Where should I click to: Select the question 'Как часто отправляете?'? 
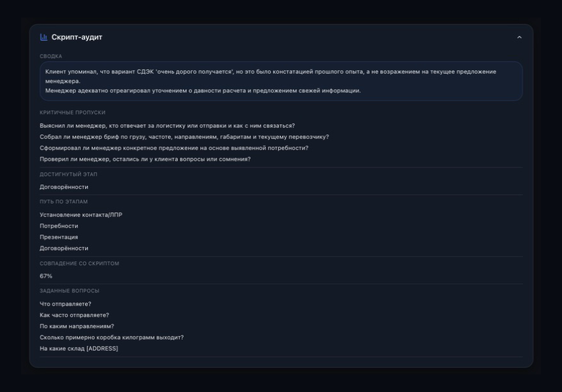(74, 315)
